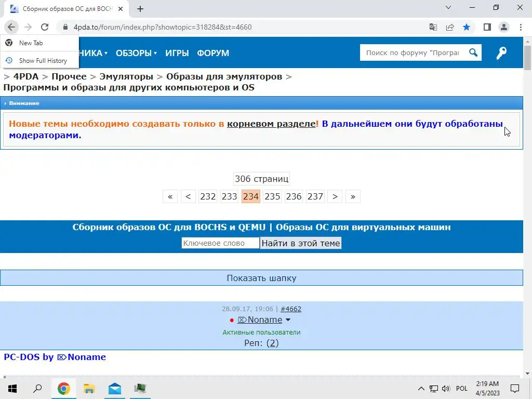Screen dimensions: 532x399
Task: Click Найти в этой теме button
Action: point(301,243)
